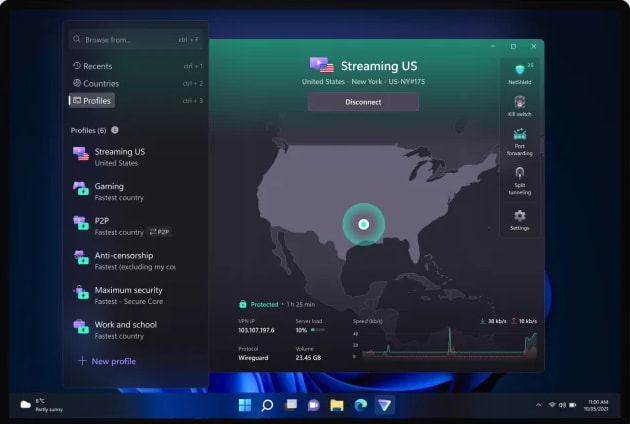
Task: Connect to Anti-censorship profile
Action: [x=136, y=260]
